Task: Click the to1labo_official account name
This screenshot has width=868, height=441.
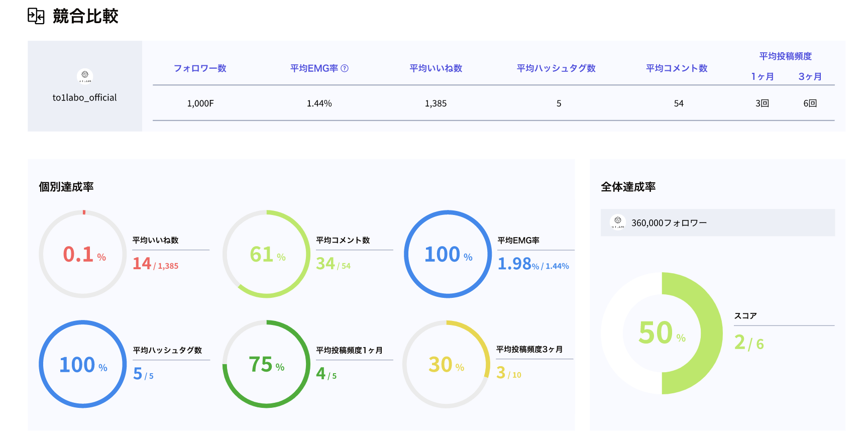Action: click(x=85, y=97)
